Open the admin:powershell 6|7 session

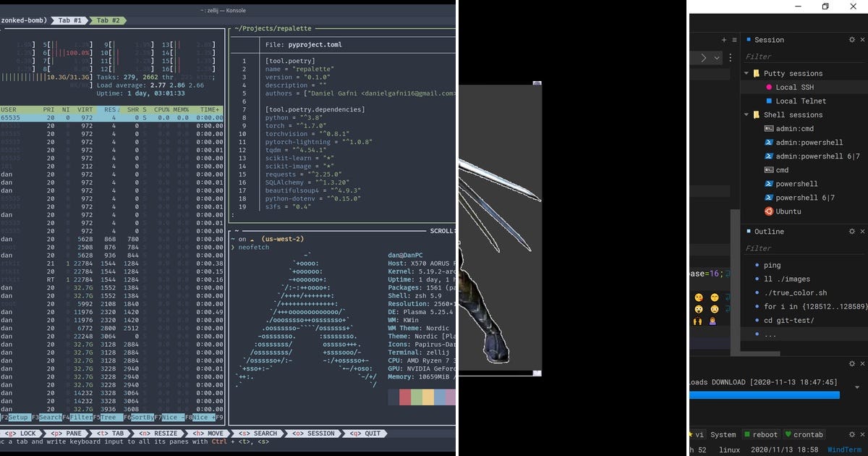(x=819, y=156)
